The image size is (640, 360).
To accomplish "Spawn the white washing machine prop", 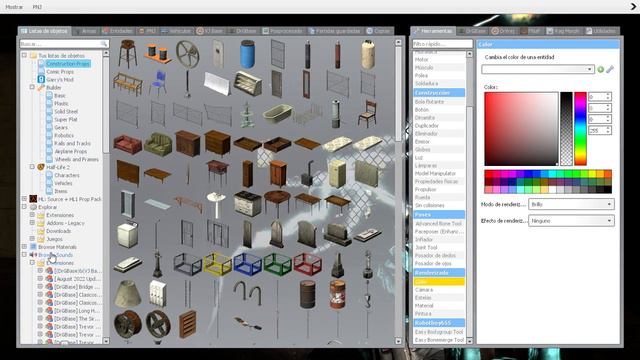I will (x=128, y=235).
